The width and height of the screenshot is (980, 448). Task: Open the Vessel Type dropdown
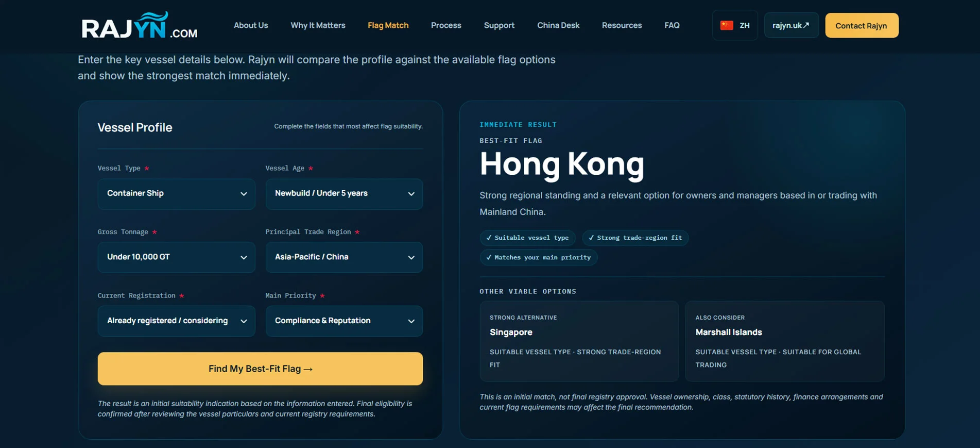(x=176, y=194)
